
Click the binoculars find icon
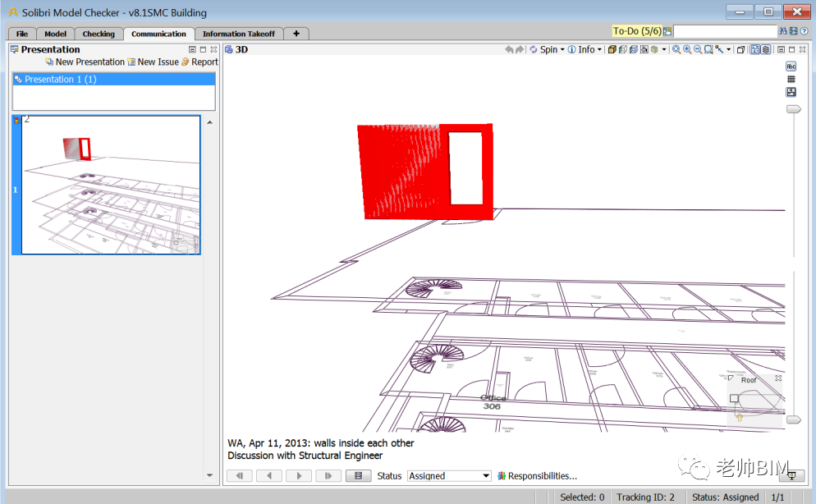(782, 31)
